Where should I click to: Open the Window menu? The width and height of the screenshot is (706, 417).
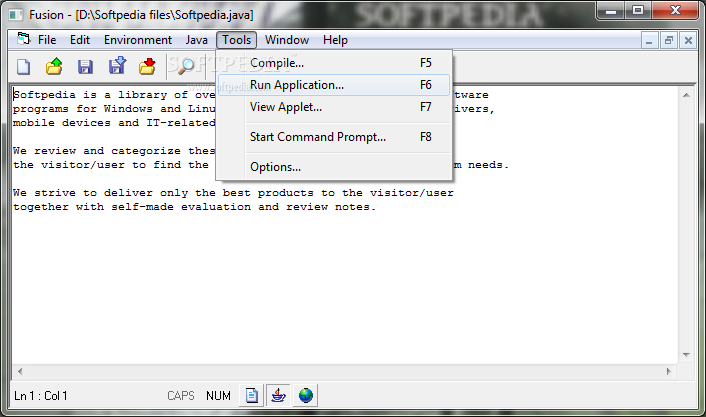point(287,40)
